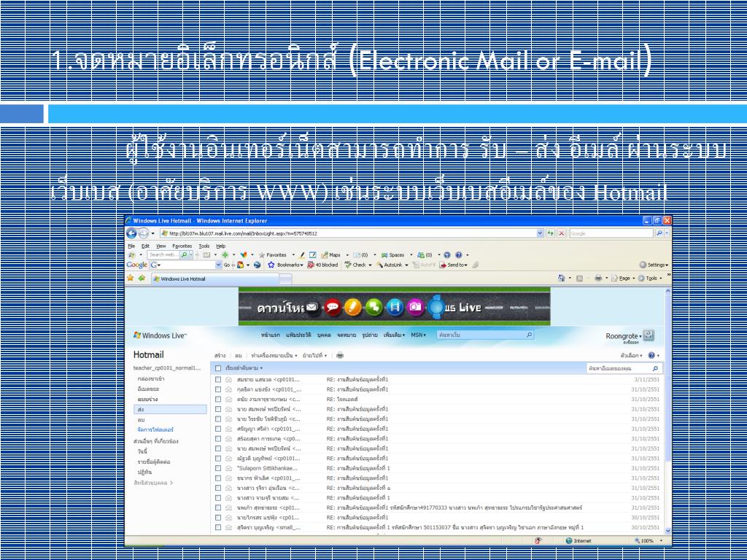Image resolution: width=747 pixels, height=560 pixels.
Task: Click the จัดการโฟลเดอร์ (manage folders) link
Action: (x=155, y=429)
